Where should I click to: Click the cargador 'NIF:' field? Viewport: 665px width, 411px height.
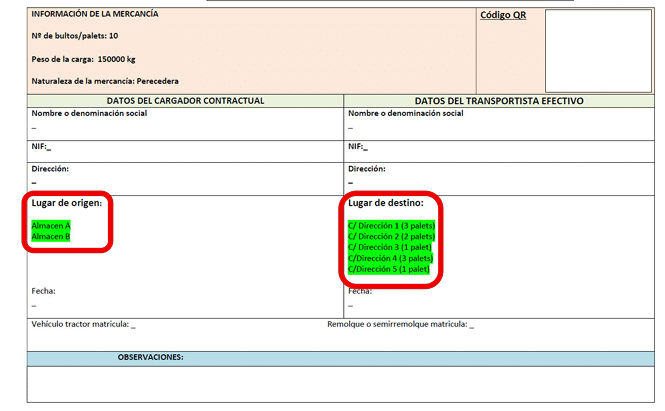(185, 151)
